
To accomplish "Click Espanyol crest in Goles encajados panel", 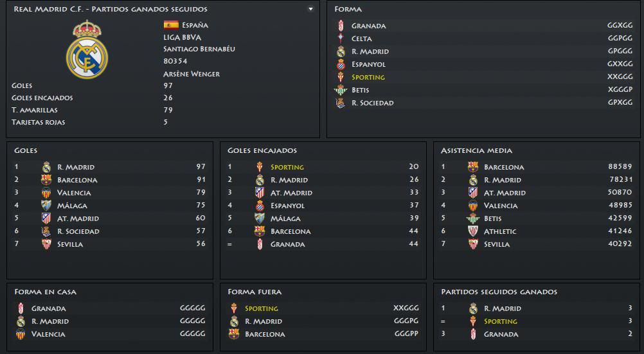I will (260, 206).
